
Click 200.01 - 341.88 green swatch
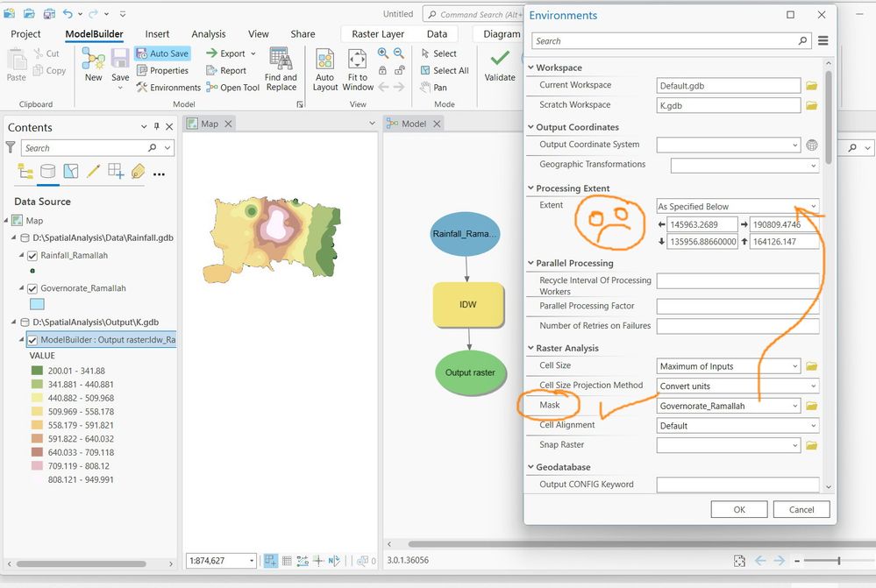[37, 371]
